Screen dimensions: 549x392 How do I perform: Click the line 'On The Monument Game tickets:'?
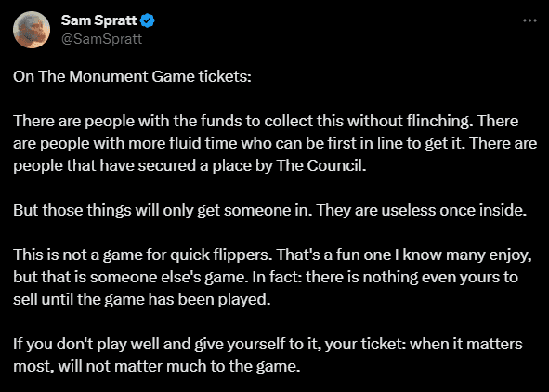coord(132,76)
